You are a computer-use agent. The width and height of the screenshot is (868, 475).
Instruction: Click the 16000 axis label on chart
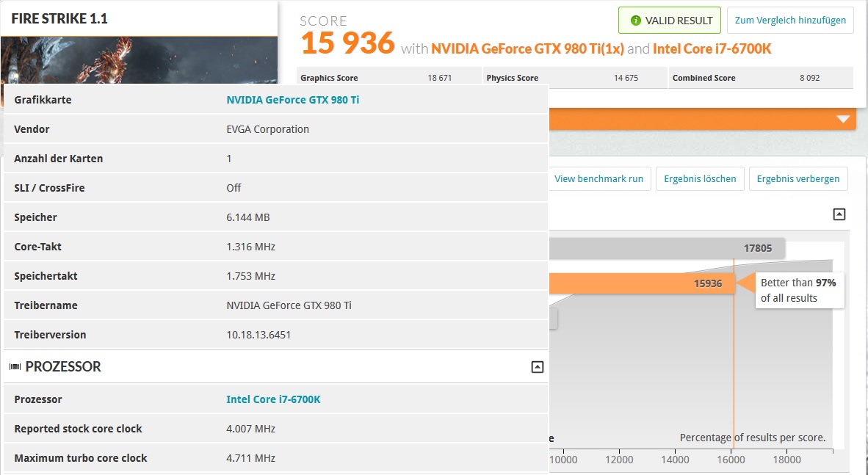(x=731, y=460)
